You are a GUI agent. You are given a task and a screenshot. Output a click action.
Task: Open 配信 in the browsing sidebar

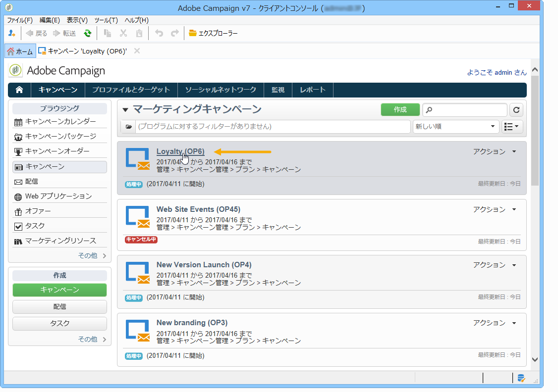click(x=60, y=182)
